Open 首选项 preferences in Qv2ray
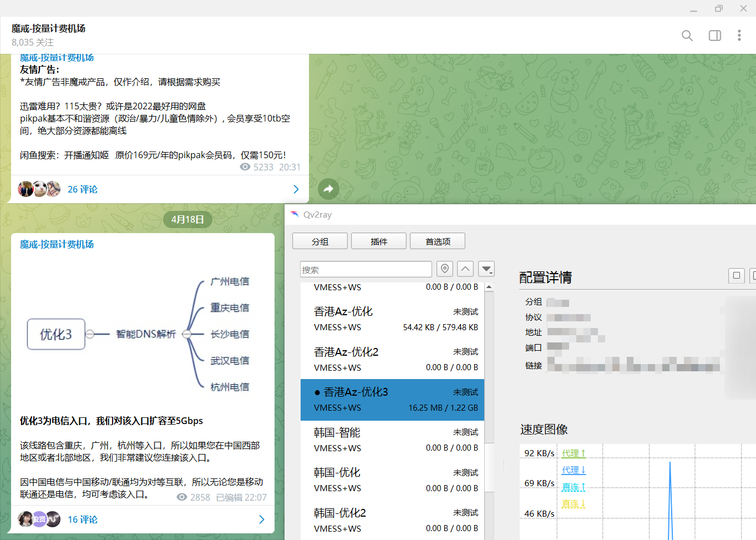 [x=438, y=241]
